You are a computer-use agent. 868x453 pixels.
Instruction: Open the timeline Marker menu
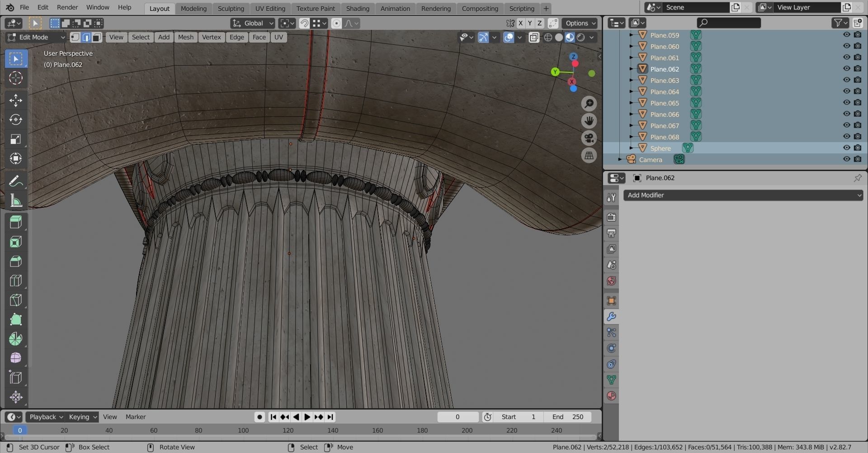point(136,417)
